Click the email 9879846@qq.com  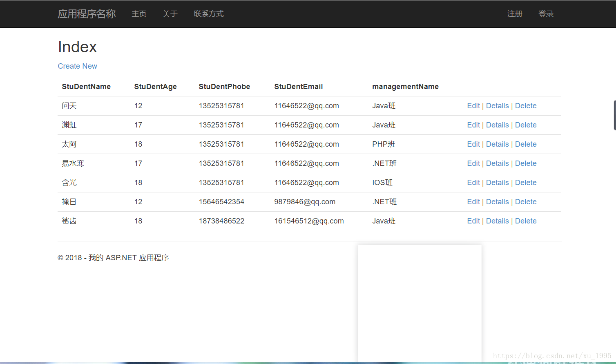pyautogui.click(x=305, y=202)
